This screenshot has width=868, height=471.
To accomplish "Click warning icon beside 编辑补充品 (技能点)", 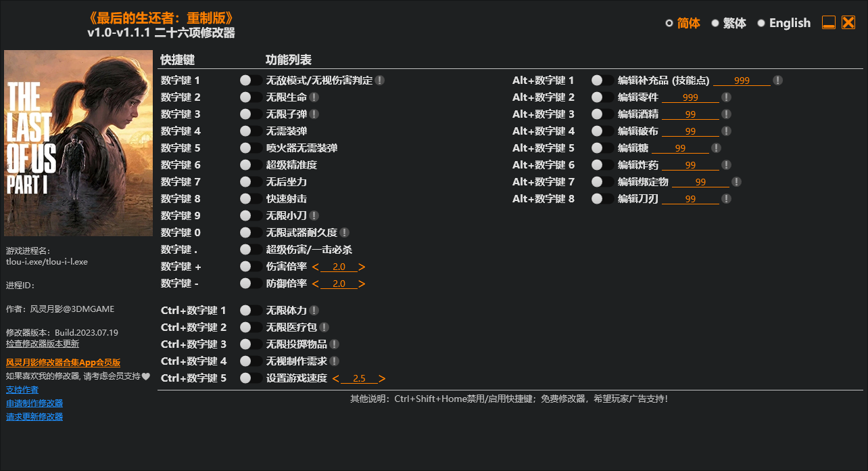I will pyautogui.click(x=777, y=80).
